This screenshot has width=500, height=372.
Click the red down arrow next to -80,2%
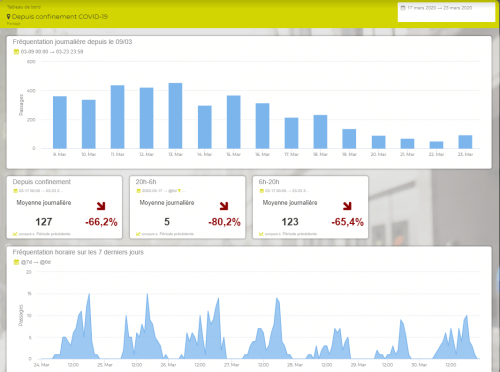point(224,206)
